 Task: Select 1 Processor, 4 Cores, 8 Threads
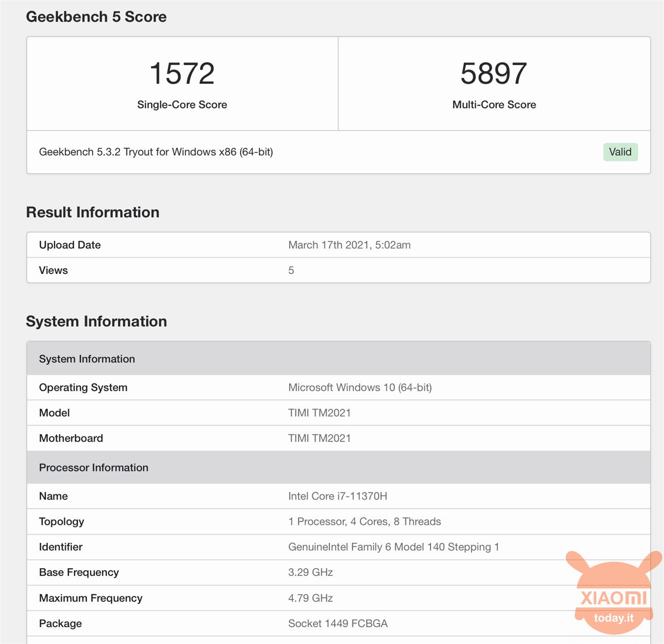(365, 521)
